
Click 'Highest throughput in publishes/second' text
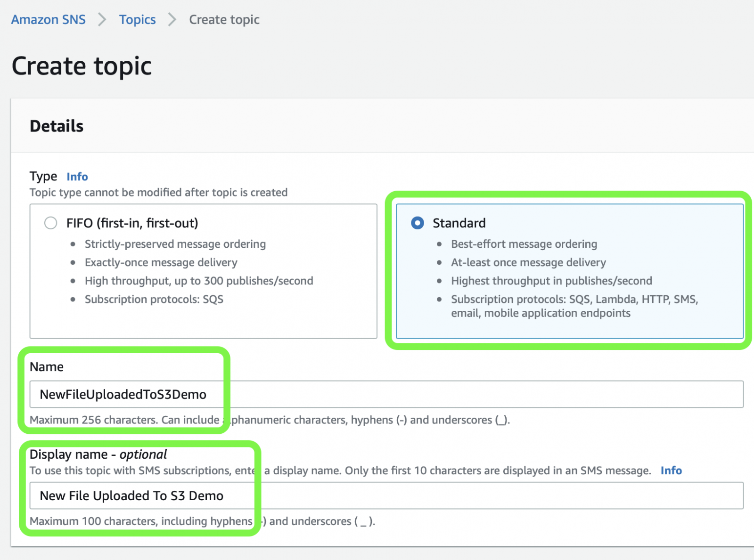(552, 281)
